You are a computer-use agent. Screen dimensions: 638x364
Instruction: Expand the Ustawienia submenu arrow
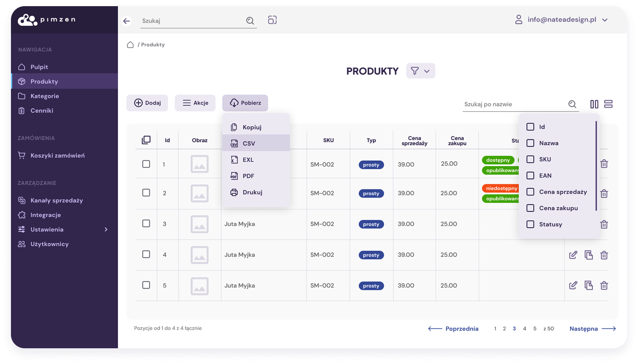106,230
